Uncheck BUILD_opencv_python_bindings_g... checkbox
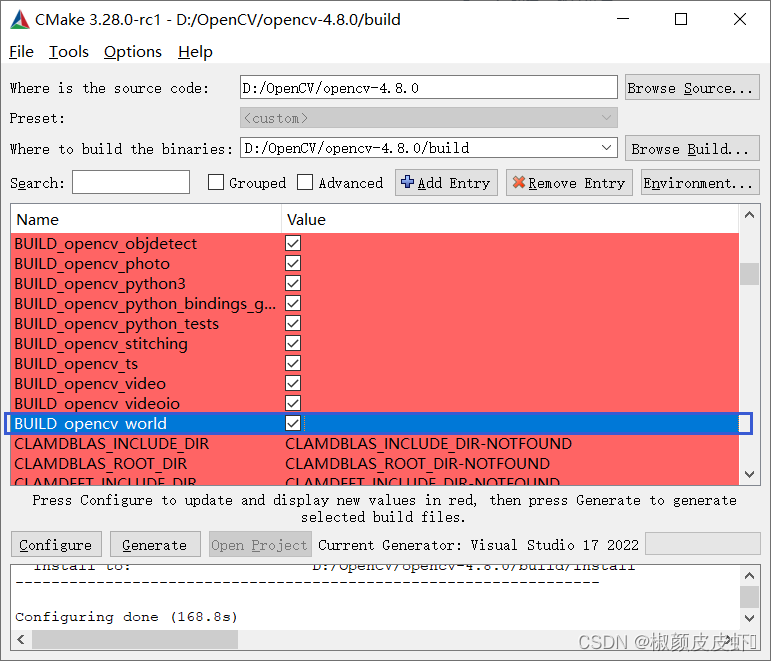This screenshot has height=661, width=771. pos(293,303)
